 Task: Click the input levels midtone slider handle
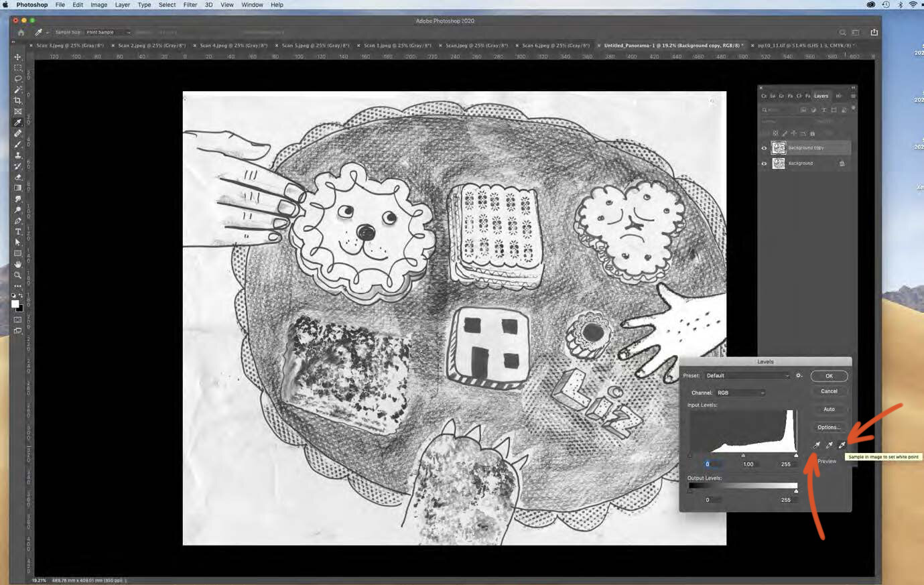click(x=743, y=456)
